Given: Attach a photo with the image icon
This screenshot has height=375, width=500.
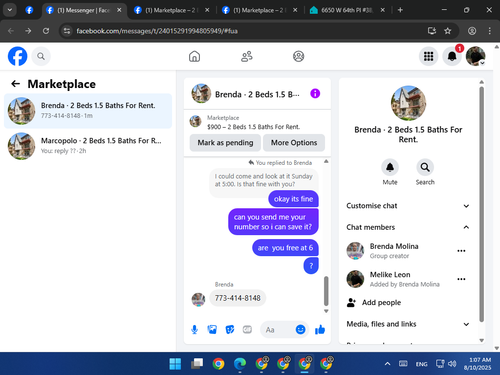Looking at the screenshot, I should point(212,330).
